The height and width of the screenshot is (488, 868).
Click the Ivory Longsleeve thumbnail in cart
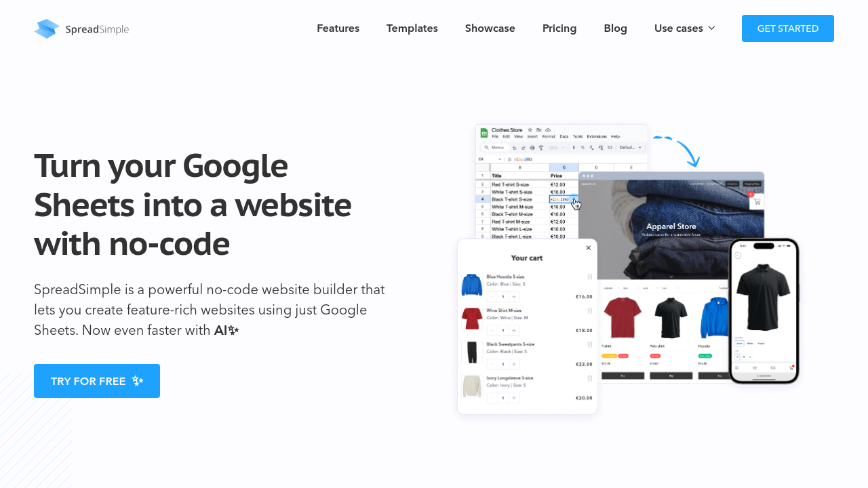(x=472, y=386)
